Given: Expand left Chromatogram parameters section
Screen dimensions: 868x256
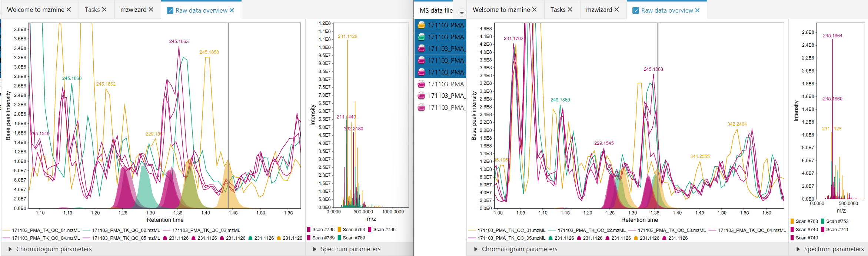Looking at the screenshot, I should (x=10, y=249).
